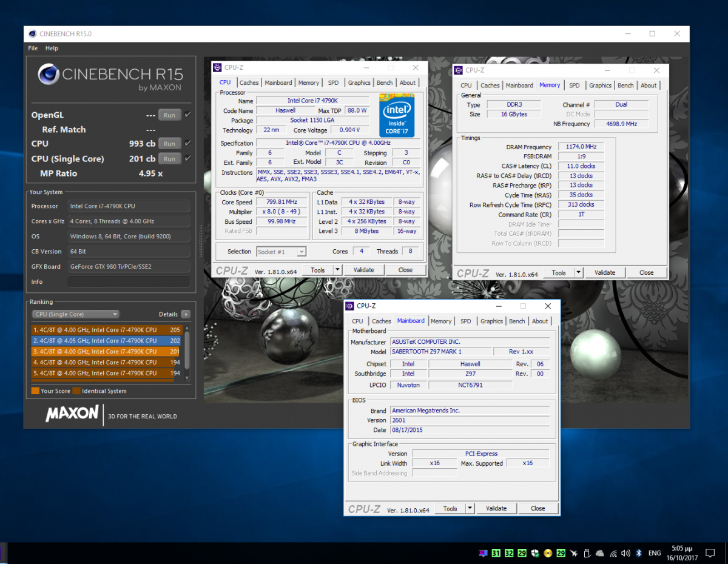Click the temperature tray icon showing 32
Viewport: 728px width, 564px height.
click(x=509, y=553)
